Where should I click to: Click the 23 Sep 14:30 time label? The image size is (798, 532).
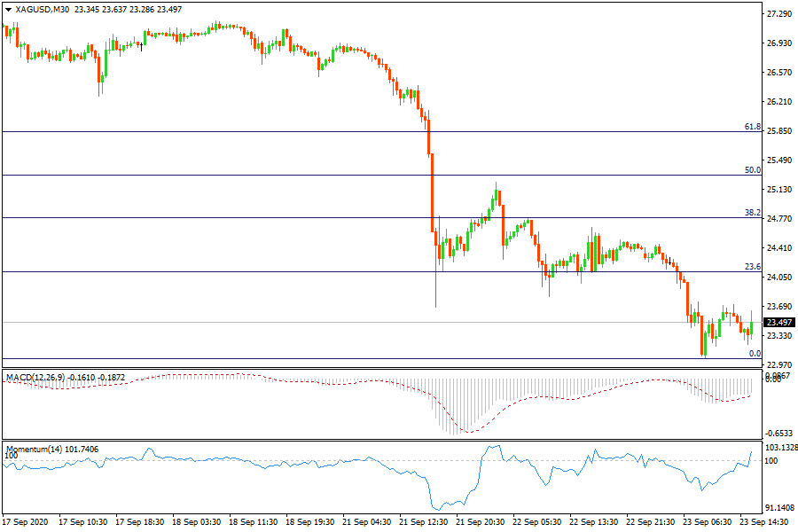764,523
